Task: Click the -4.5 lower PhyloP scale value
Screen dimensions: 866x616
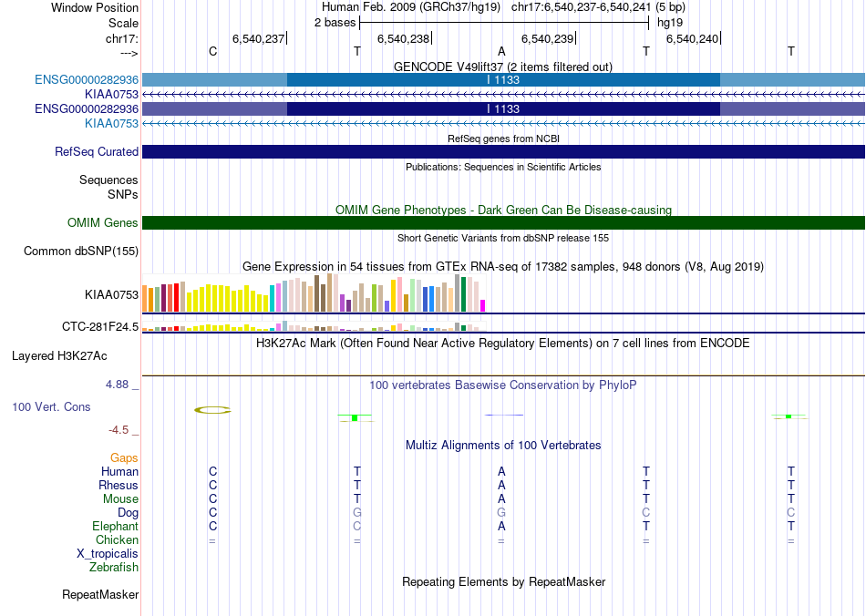Action: (119, 429)
